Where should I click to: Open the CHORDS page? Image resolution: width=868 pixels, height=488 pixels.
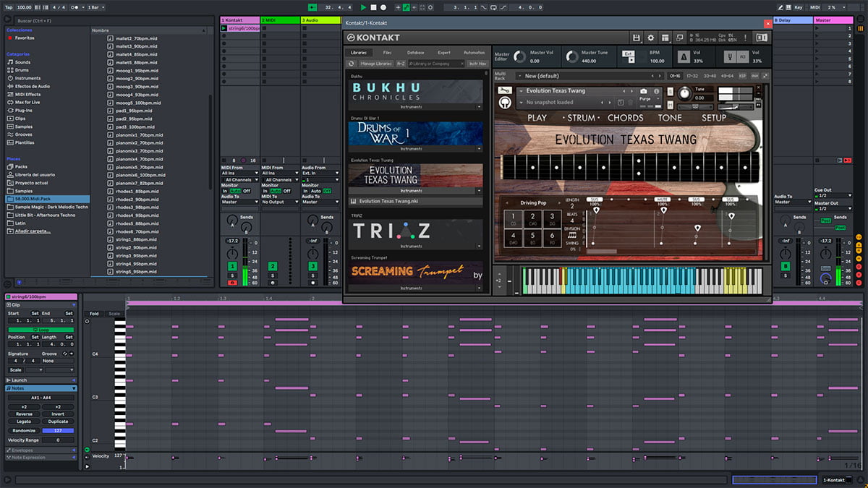[x=625, y=117]
